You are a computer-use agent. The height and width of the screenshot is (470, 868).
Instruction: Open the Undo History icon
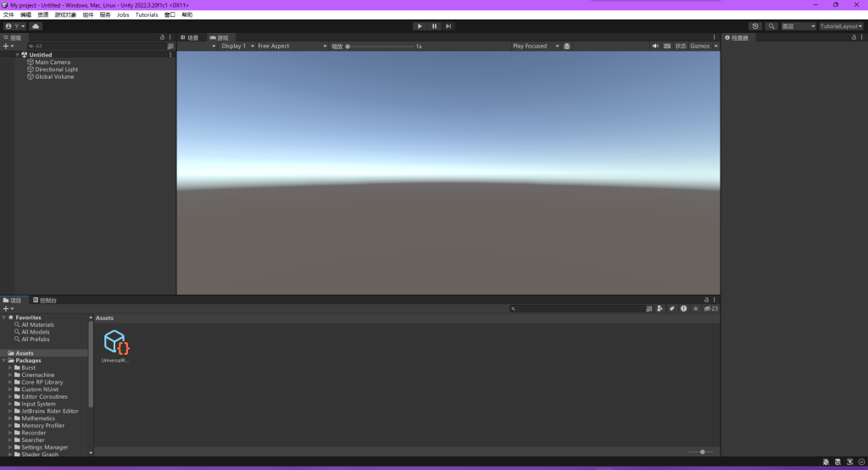tap(755, 26)
